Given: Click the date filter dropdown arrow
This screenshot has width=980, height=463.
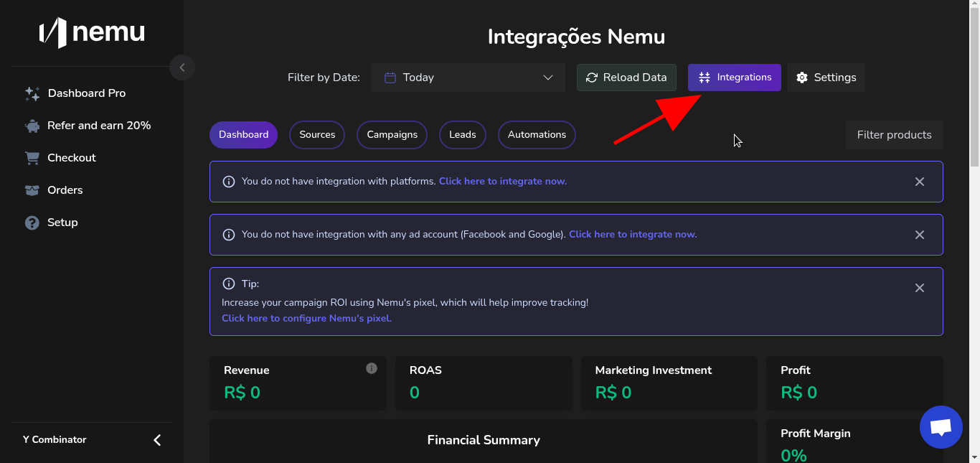Looking at the screenshot, I should [548, 78].
